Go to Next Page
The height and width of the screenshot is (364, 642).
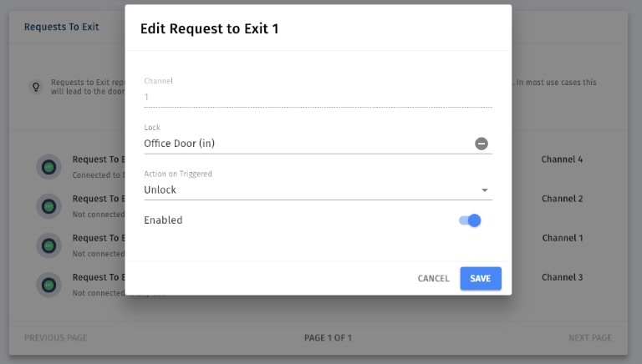[x=590, y=338]
